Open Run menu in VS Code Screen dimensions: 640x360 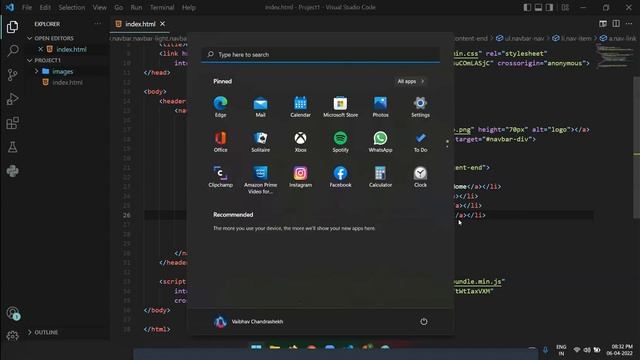(x=136, y=7)
